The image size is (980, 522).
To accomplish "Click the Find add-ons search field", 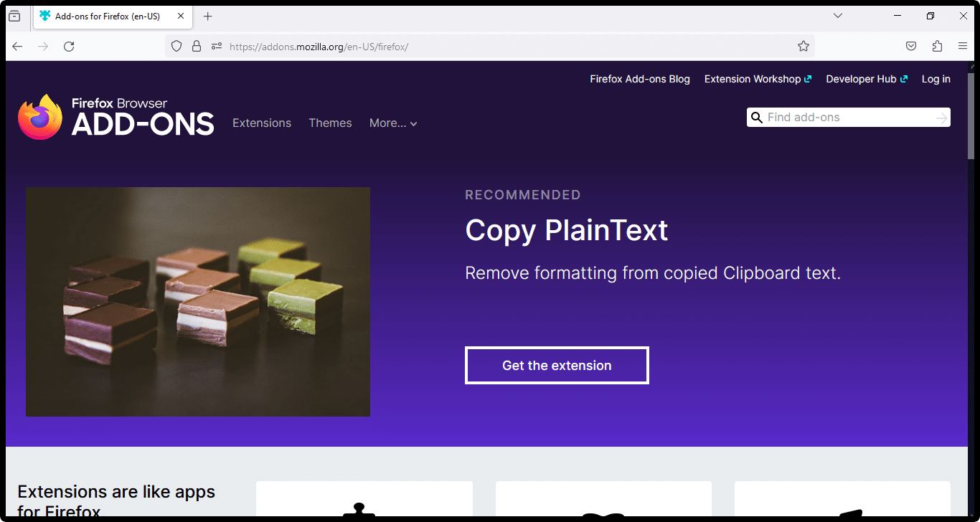I will pos(847,118).
